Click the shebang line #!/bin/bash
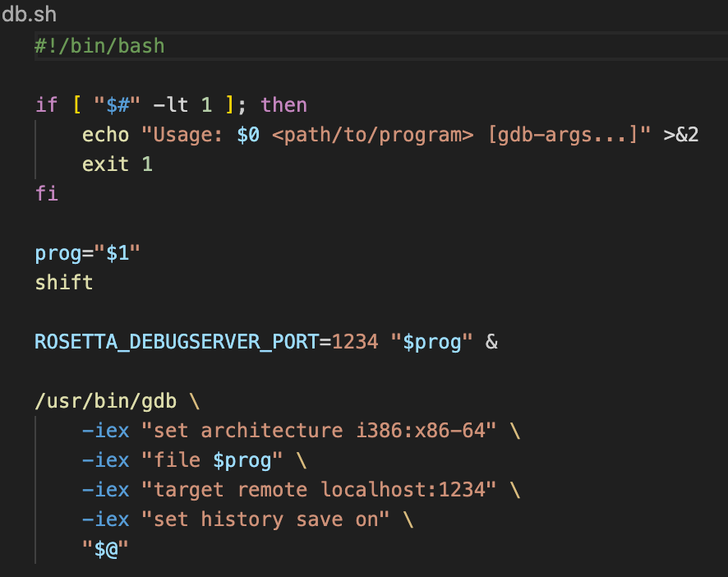The height and width of the screenshot is (577, 728). [x=99, y=45]
